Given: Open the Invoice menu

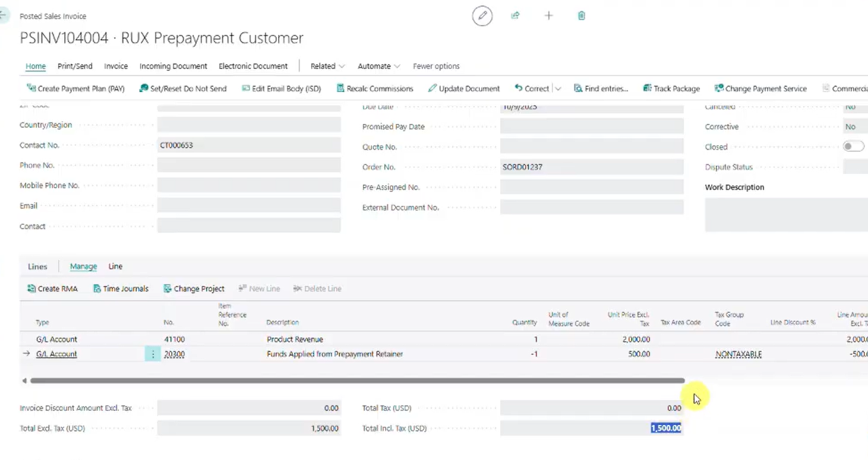Looking at the screenshot, I should tap(116, 66).
